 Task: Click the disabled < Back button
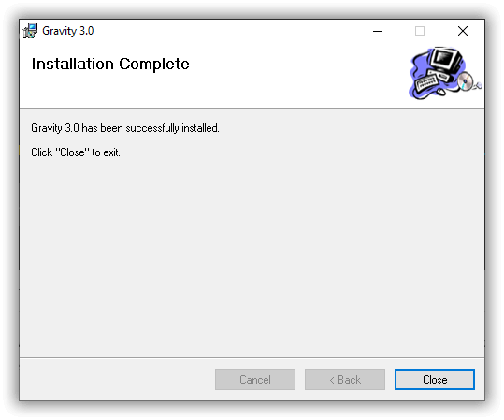tap(345, 380)
